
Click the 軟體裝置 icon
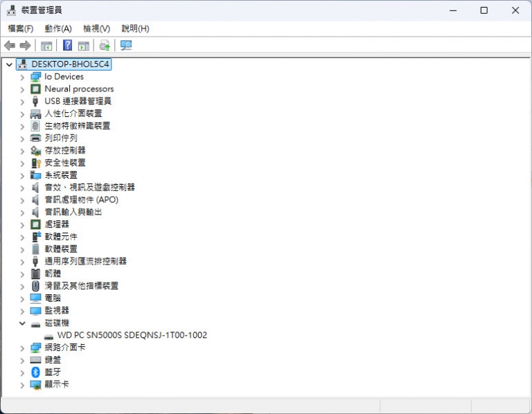35,249
